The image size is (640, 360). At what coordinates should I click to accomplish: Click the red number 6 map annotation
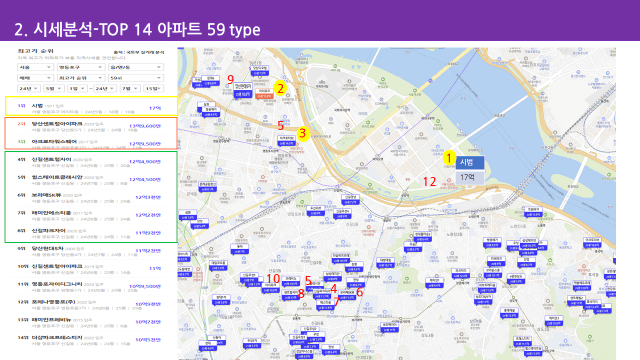360,292
